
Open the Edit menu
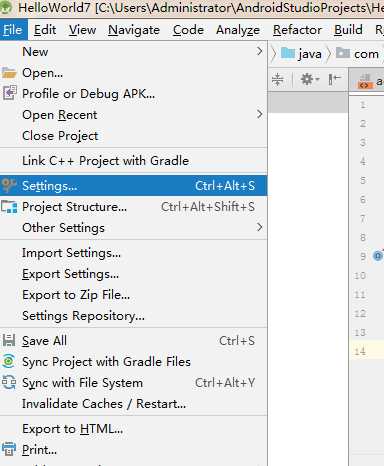point(45,30)
